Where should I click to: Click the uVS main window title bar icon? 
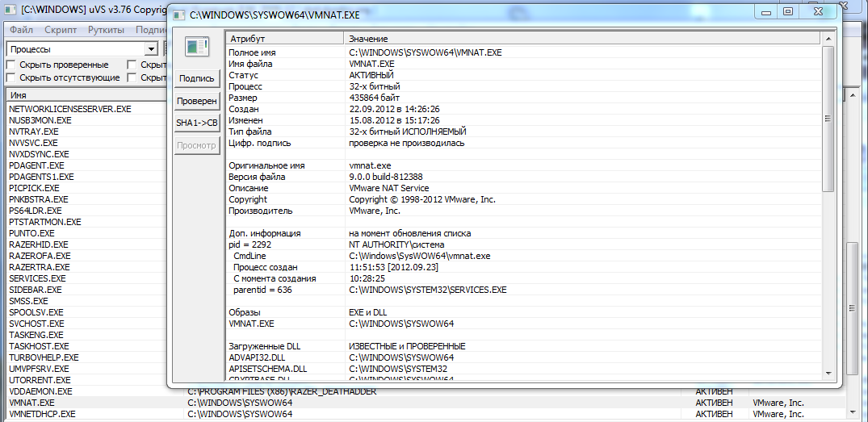10,10
